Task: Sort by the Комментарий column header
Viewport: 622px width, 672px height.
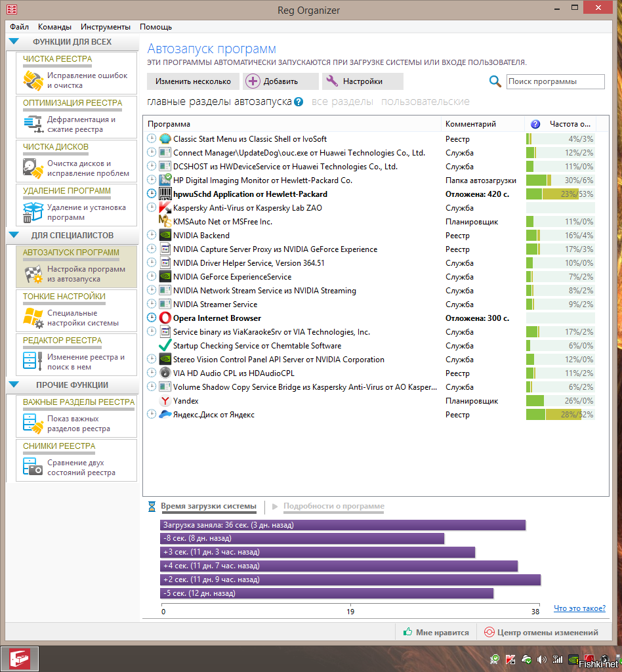Action: click(x=483, y=124)
